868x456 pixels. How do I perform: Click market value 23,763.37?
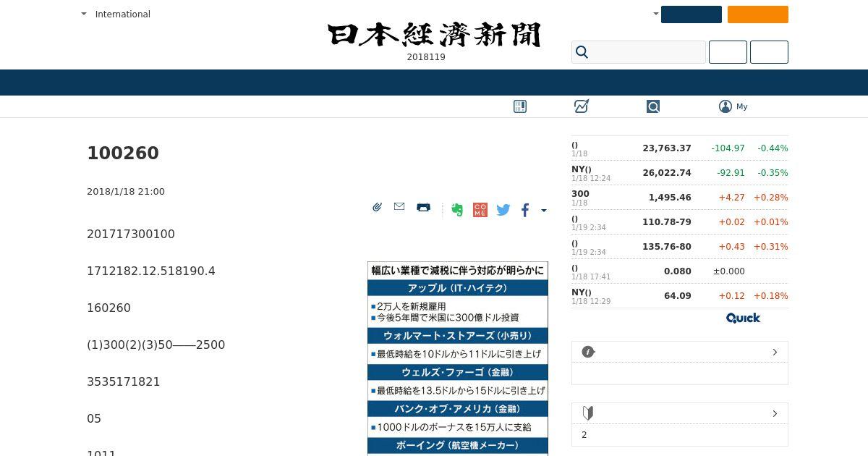(667, 148)
